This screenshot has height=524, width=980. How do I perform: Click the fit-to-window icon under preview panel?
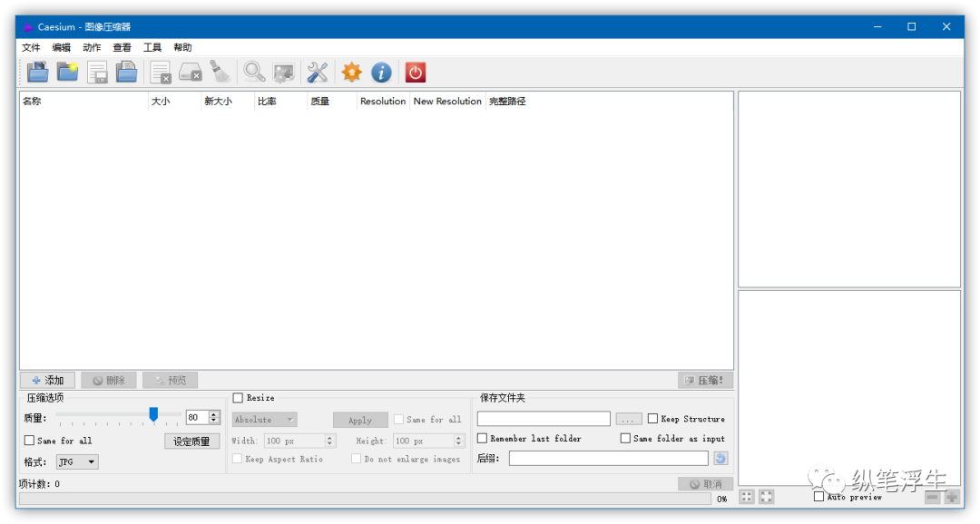pyautogui.click(x=747, y=497)
